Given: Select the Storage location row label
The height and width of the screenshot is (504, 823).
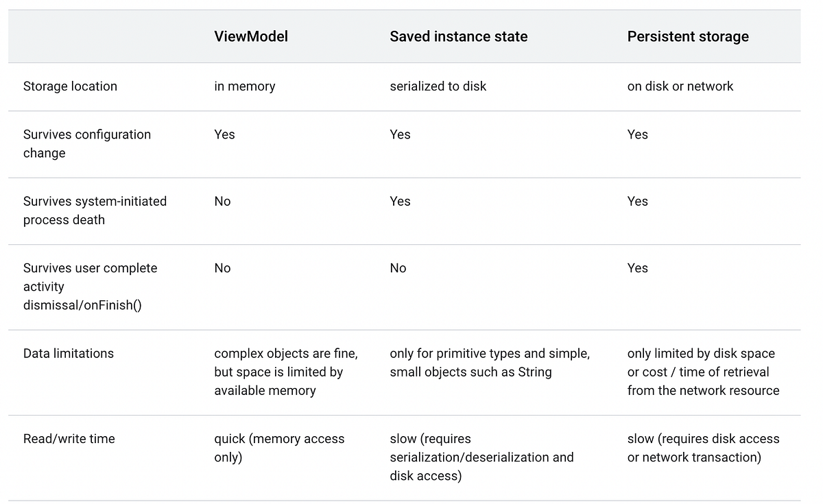Looking at the screenshot, I should tap(70, 86).
